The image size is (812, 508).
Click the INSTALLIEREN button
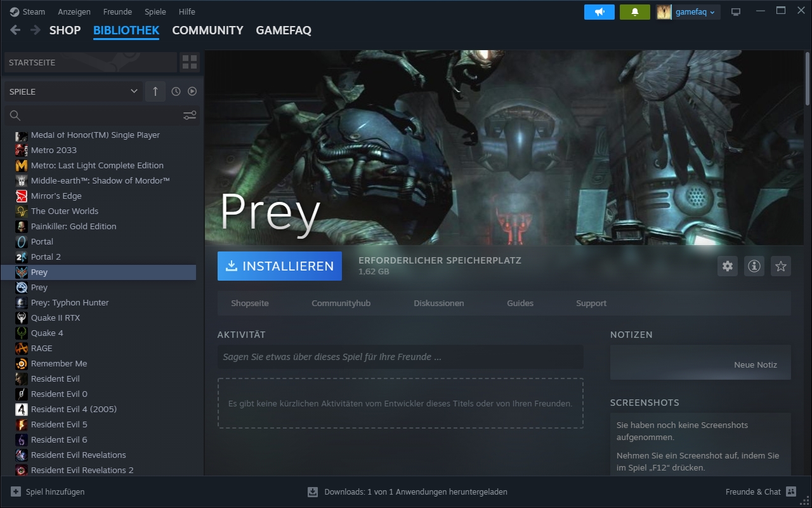[280, 266]
